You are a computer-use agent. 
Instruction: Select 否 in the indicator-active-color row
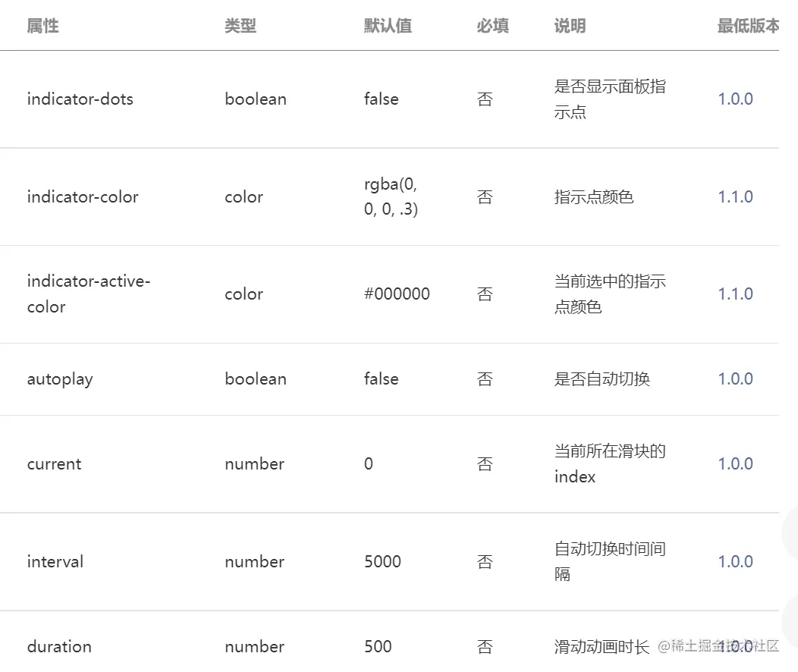coord(485,294)
